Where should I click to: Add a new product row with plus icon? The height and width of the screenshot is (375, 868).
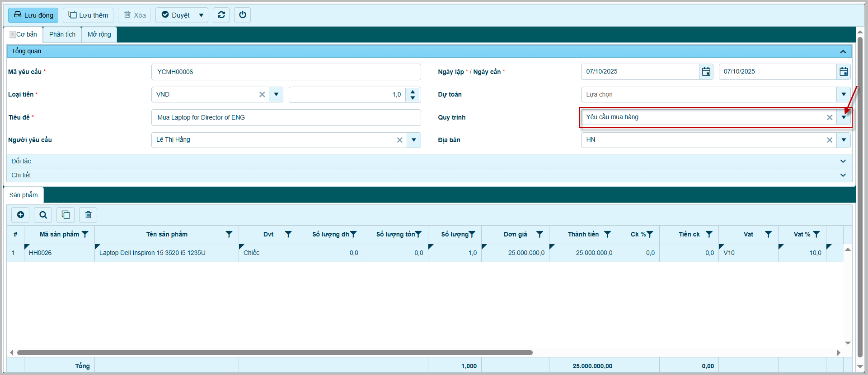click(x=20, y=215)
